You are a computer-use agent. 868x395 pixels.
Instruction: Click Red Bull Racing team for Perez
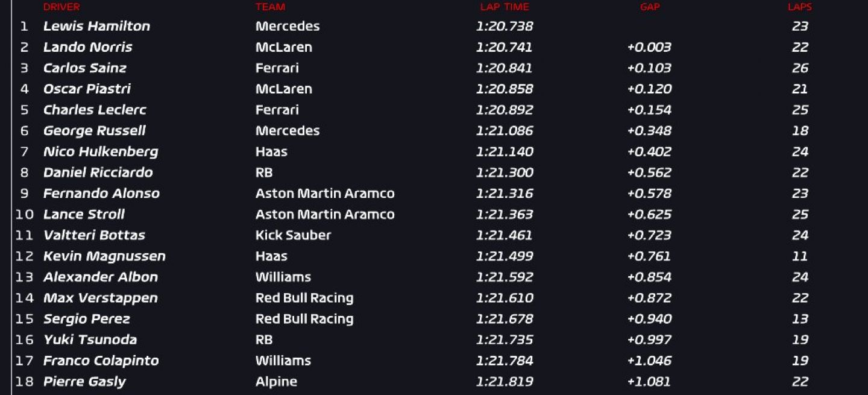pos(304,318)
